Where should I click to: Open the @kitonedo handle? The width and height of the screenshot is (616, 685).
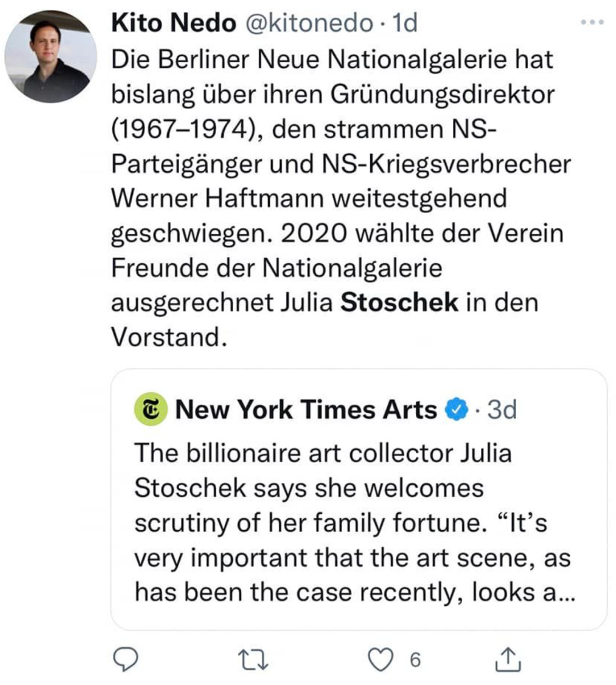[x=309, y=23]
